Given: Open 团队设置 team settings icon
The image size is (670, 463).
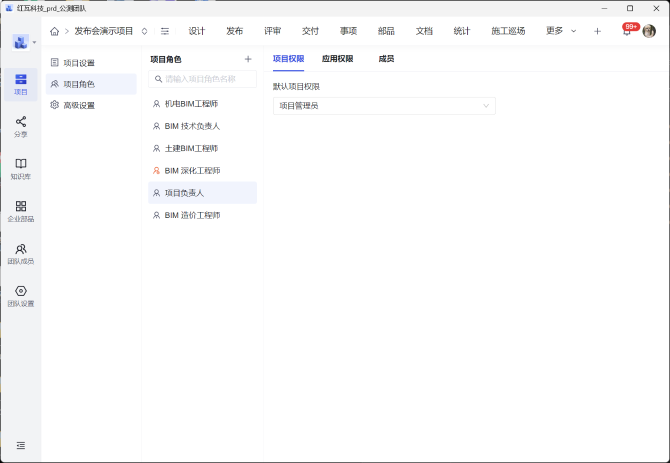Looking at the screenshot, I should 21,296.
